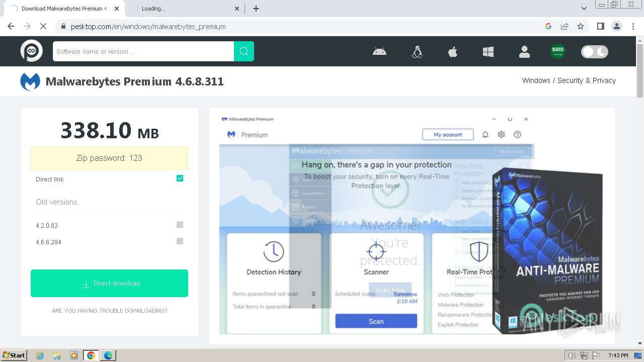Close the Download Malwarebytes Premium tab
Viewport: 644px width, 362px height.
pyautogui.click(x=117, y=9)
